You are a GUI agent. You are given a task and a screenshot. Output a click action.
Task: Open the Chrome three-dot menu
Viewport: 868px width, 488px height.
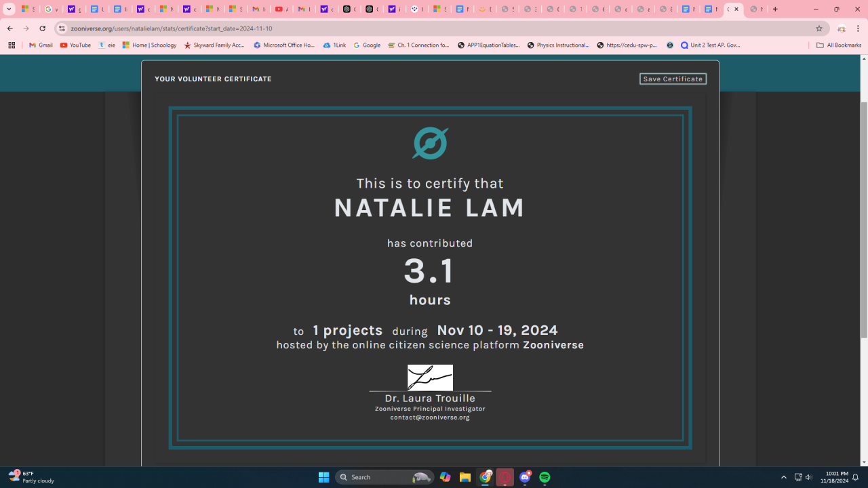click(x=858, y=28)
